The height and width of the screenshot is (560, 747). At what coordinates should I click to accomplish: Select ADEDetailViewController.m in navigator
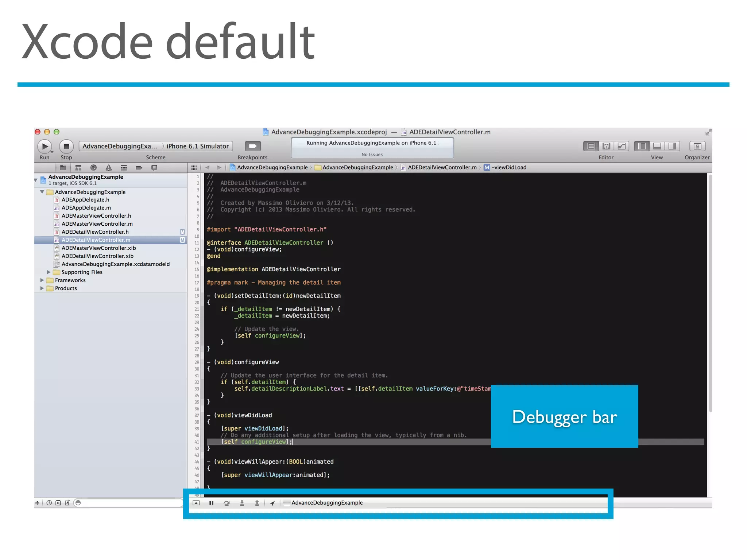click(111, 240)
